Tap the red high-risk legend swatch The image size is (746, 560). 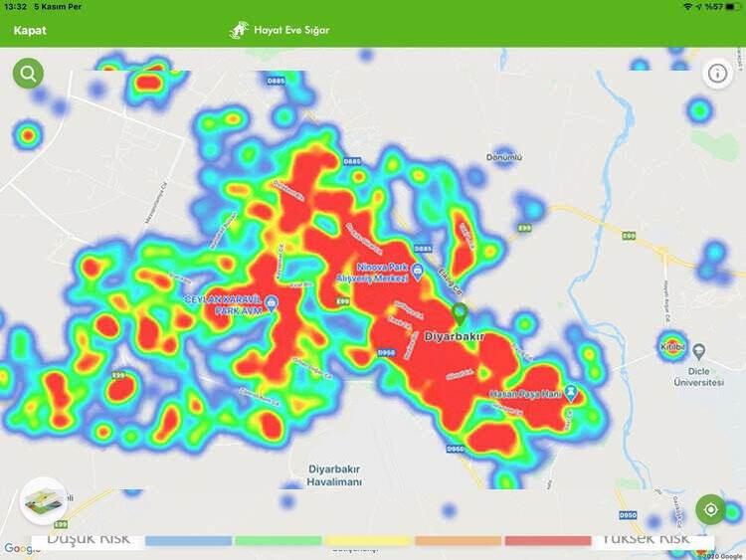click(x=548, y=541)
